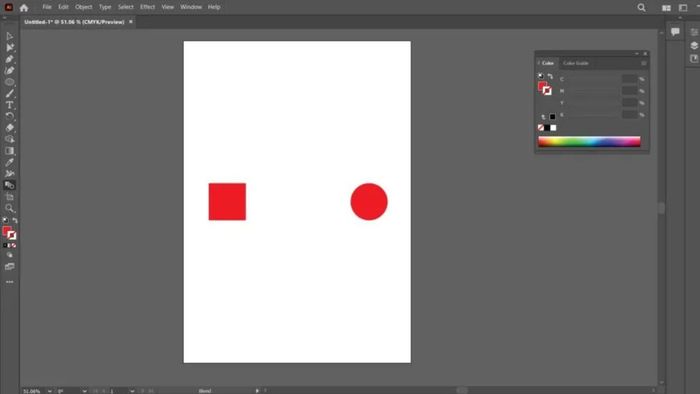This screenshot has width=700, height=394.
Task: Open the Select menu
Action: click(x=125, y=7)
